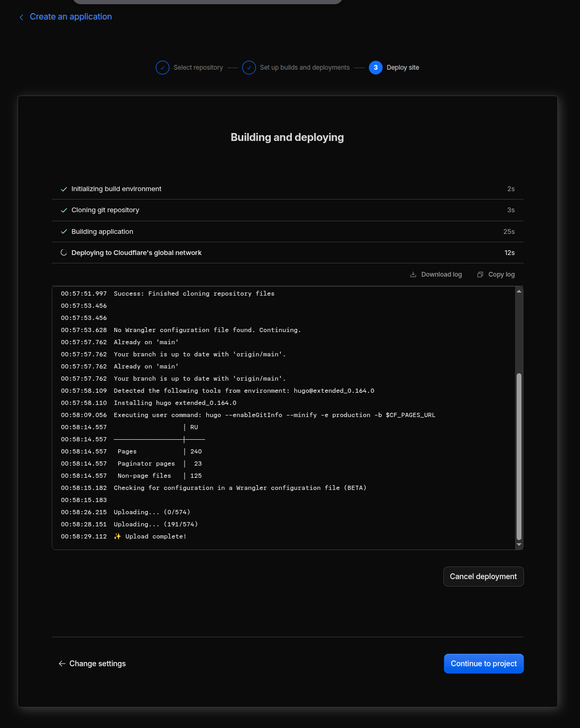Click the 12s deploying duration value
Viewport: 580px width, 728px height.
509,253
